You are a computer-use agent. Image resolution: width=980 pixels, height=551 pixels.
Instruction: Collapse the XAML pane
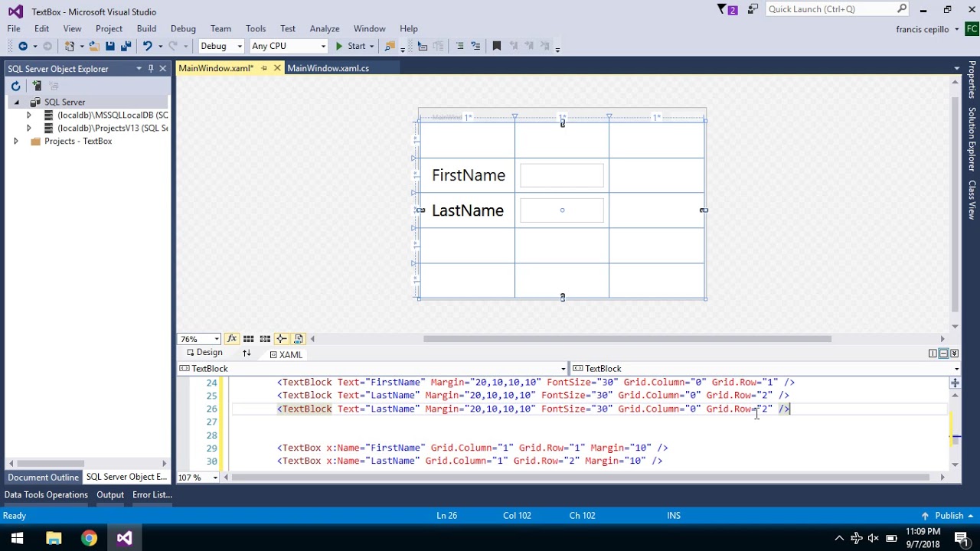[954, 354]
